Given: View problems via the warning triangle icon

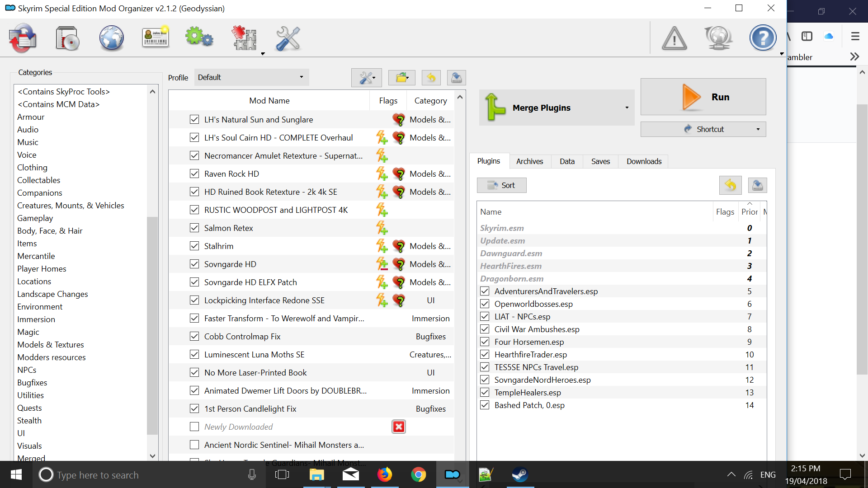Looking at the screenshot, I should click(x=674, y=38).
